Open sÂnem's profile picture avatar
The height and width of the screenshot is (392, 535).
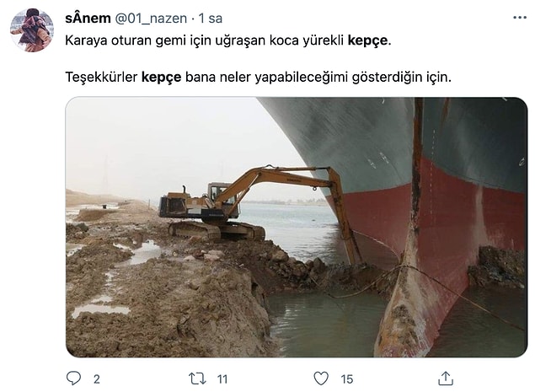tap(32, 30)
